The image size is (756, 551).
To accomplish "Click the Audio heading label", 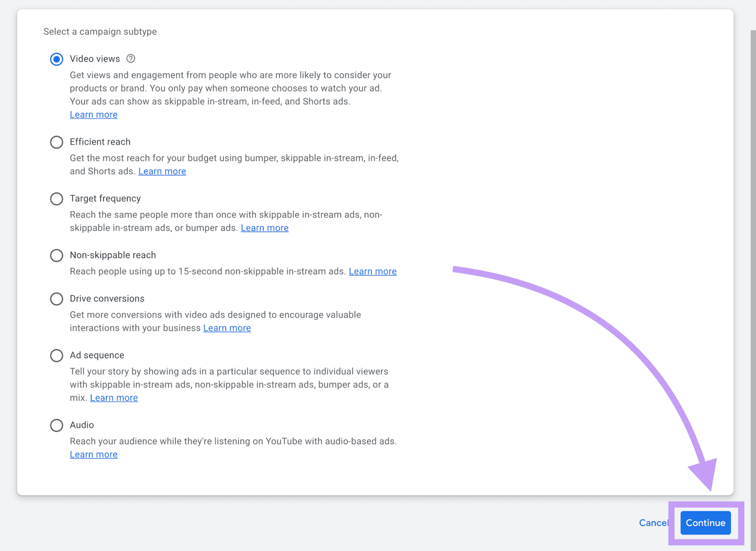I will [82, 425].
